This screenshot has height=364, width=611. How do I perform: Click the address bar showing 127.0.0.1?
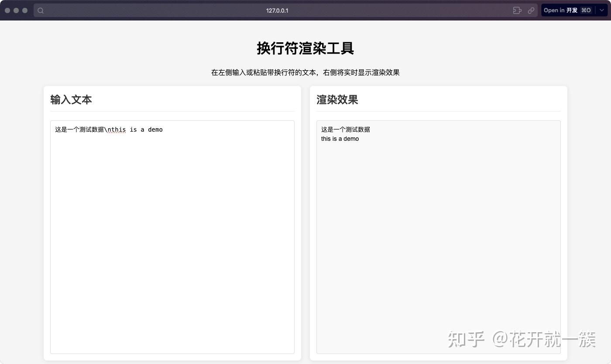(277, 10)
